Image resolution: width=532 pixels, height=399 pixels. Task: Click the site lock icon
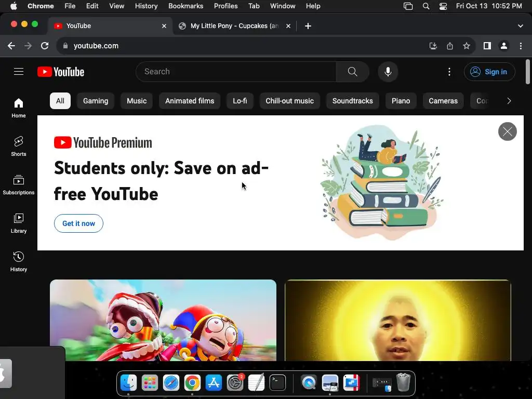pos(65,46)
